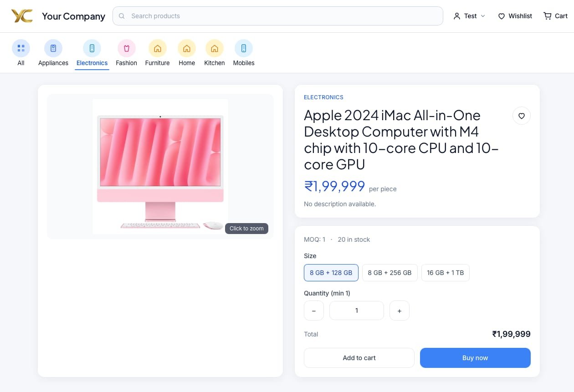Screen dimensions: 574x392
Task: Click the 20 in stock text
Action: click(x=354, y=239)
